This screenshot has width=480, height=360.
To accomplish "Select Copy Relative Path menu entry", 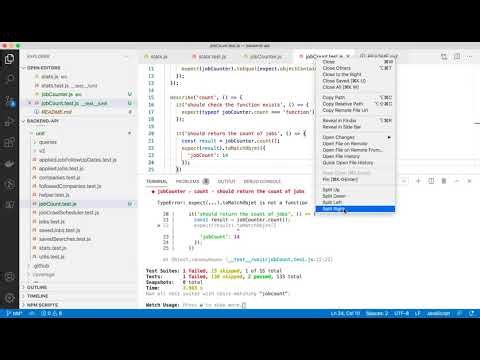I will pyautogui.click(x=355, y=104).
